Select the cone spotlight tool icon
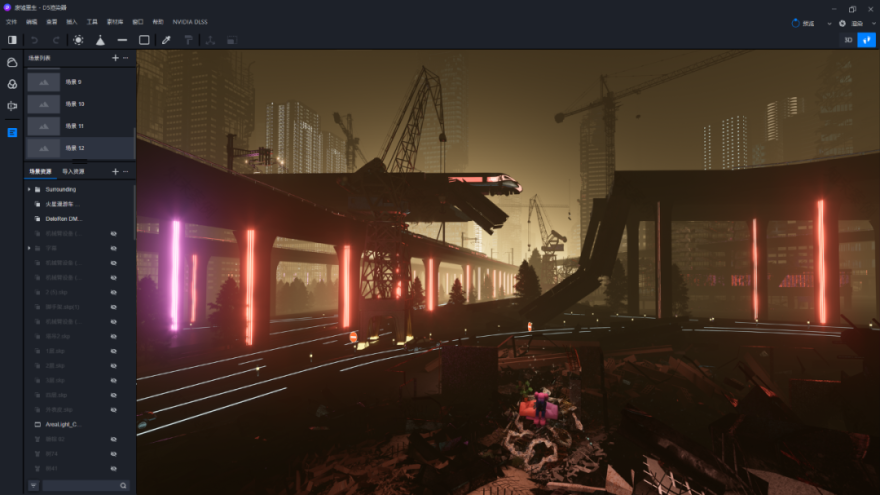 pyautogui.click(x=100, y=40)
